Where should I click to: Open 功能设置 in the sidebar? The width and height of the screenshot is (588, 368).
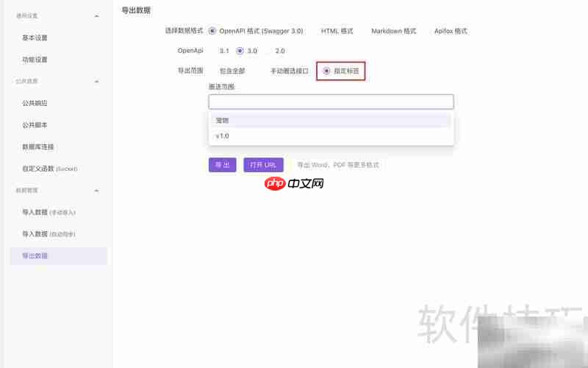tap(35, 60)
